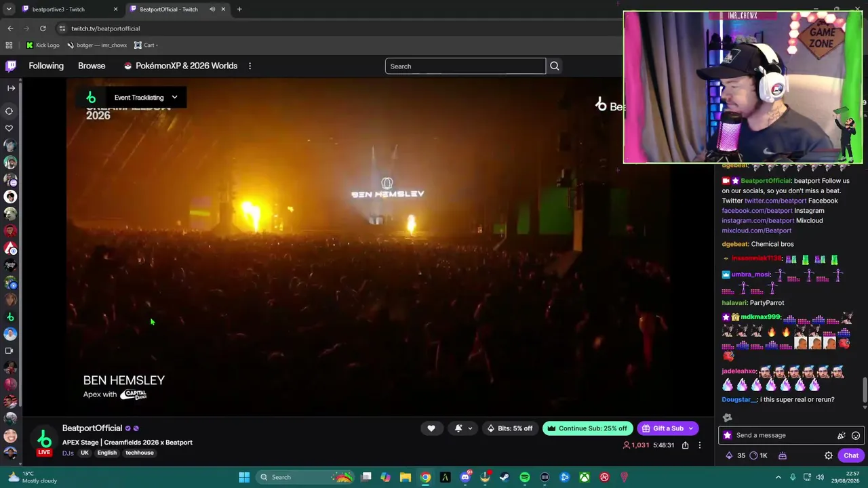Image resolution: width=868 pixels, height=488 pixels.
Task: Open the bookmarks apps grid icon
Action: (x=9, y=45)
